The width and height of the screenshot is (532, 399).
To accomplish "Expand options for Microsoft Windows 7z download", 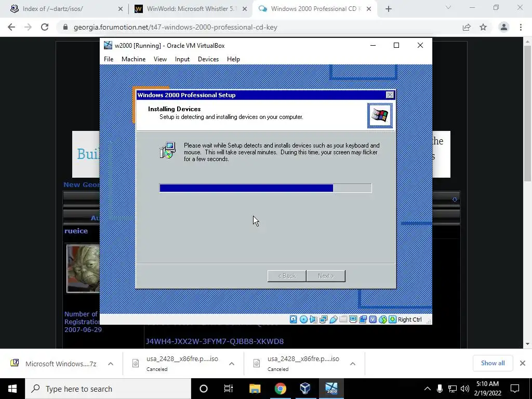I will click(111, 364).
